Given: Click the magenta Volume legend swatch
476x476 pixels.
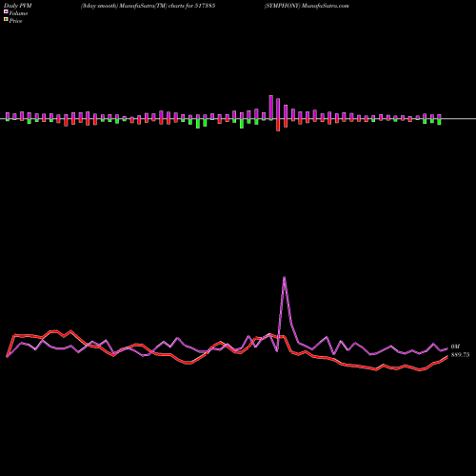Looking at the screenshot, I should [x=6, y=11].
